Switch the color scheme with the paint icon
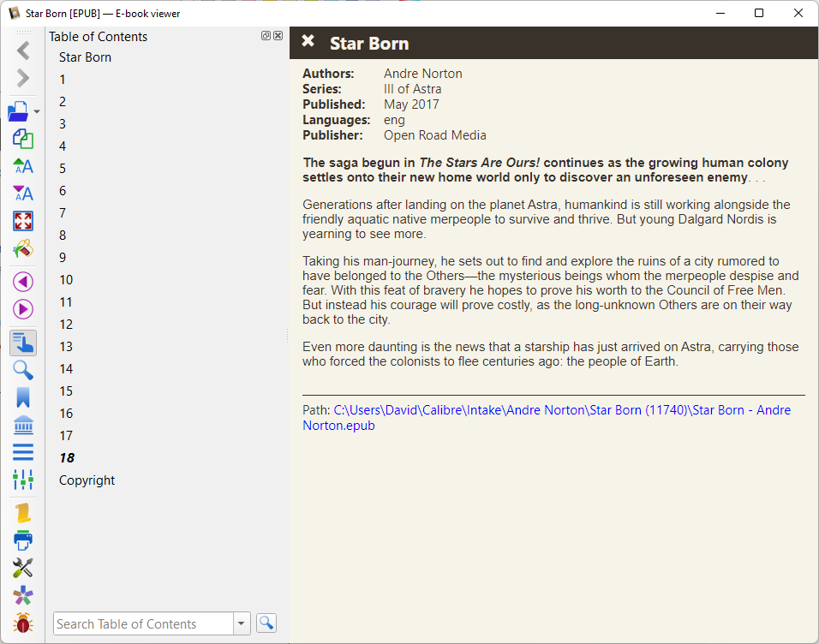 (x=23, y=248)
